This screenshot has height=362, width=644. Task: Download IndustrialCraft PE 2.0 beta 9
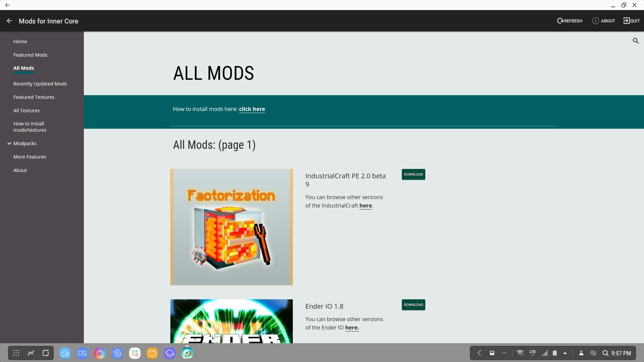413,174
